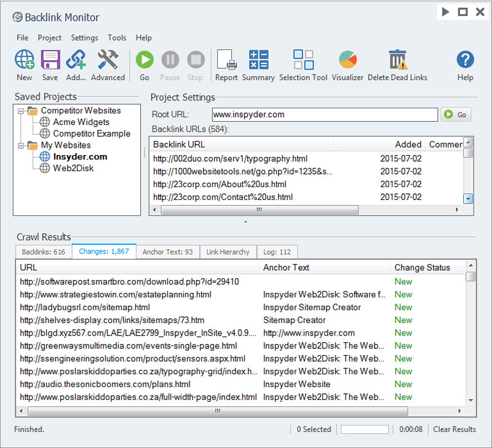Open the Tools menu
This screenshot has width=492, height=448.
117,38
